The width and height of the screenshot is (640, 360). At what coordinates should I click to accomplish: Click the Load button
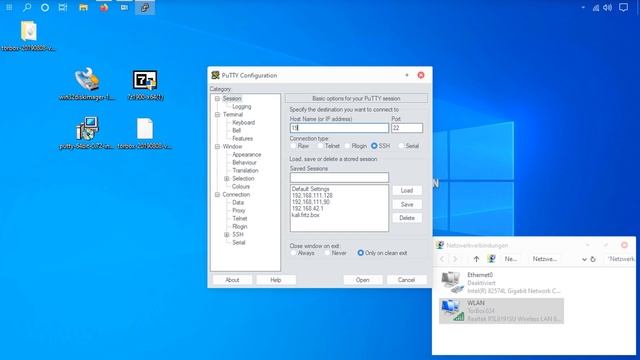click(x=407, y=190)
